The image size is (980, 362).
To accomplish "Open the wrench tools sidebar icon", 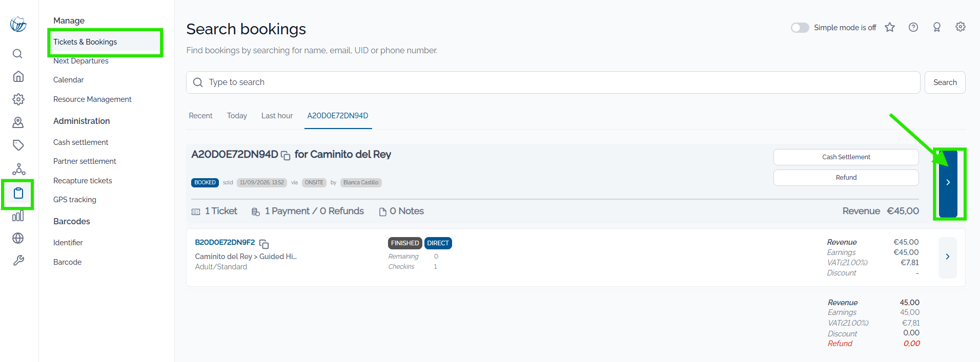I will 18,261.
